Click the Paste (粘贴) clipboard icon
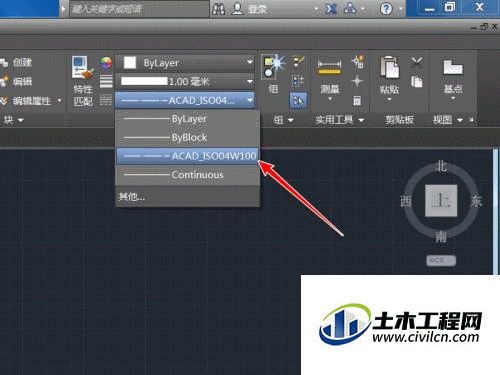 tap(389, 78)
